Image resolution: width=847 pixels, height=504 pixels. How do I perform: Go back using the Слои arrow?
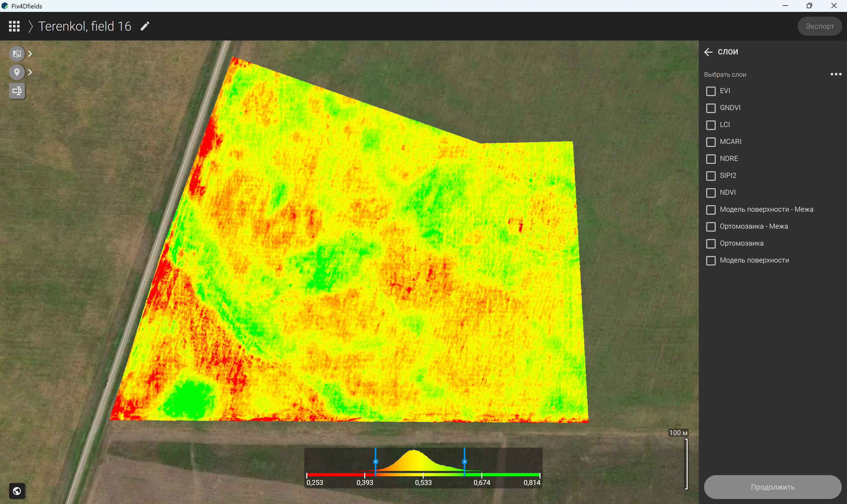click(709, 52)
